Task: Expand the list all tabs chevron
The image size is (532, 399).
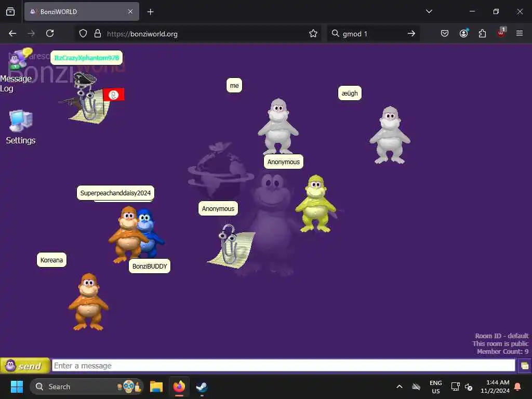Action: coord(429,11)
